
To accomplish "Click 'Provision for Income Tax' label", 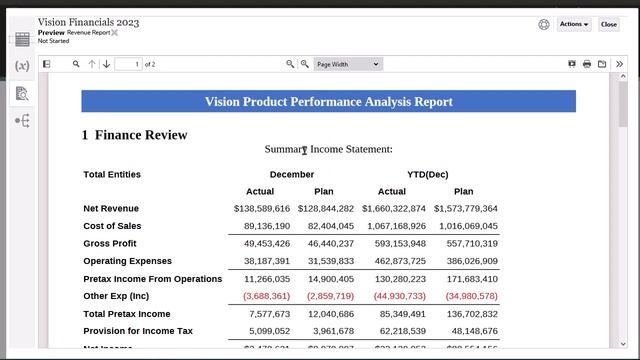I will click(x=138, y=331).
